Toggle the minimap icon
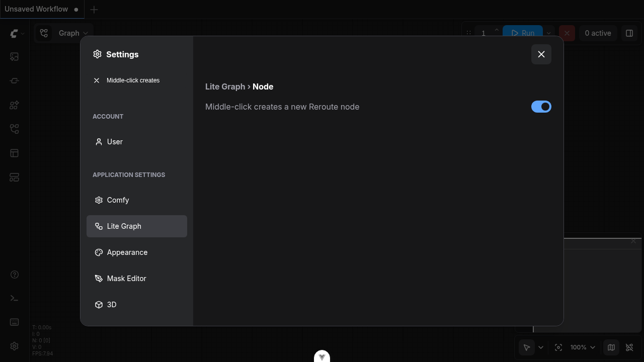 click(611, 347)
